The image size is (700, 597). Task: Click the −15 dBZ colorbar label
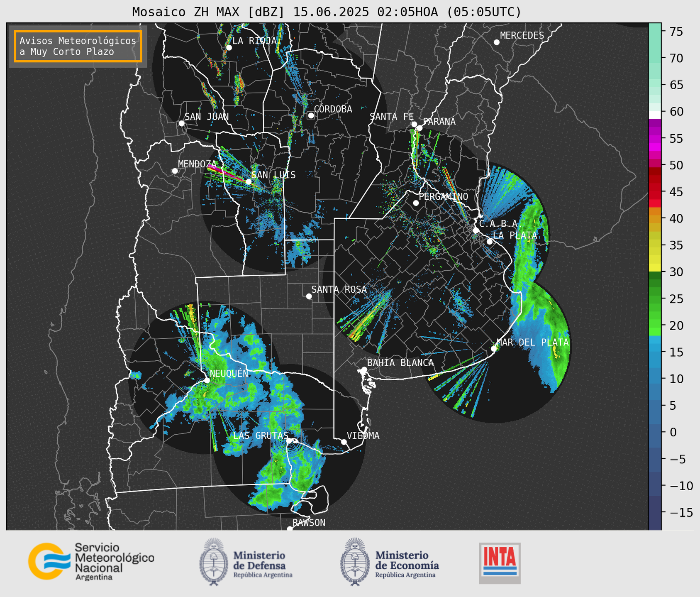[681, 512]
